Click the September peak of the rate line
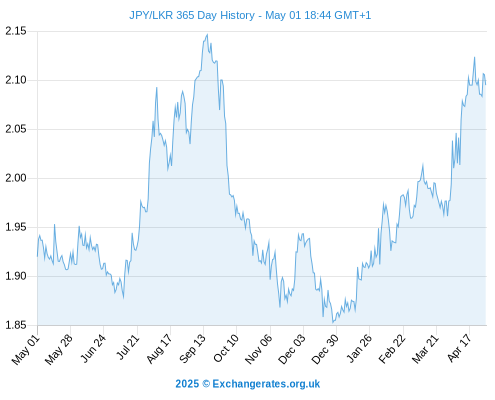 [207, 35]
